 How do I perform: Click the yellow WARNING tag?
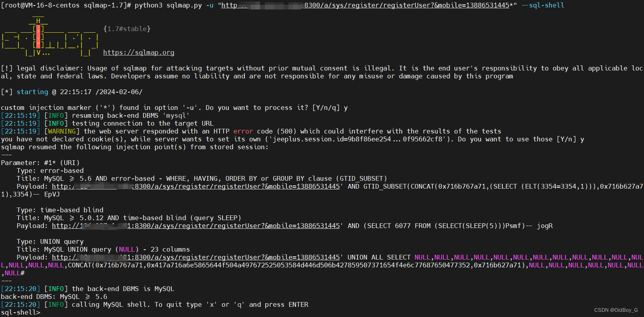point(62,131)
